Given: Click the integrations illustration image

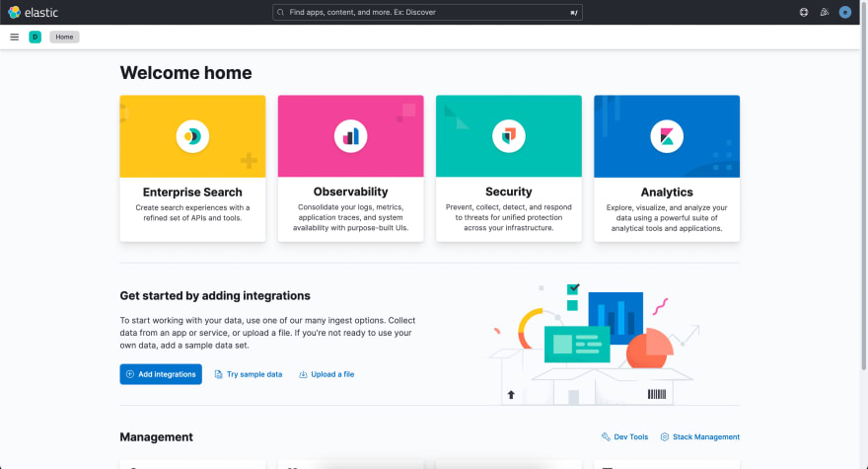Looking at the screenshot, I should point(595,344).
